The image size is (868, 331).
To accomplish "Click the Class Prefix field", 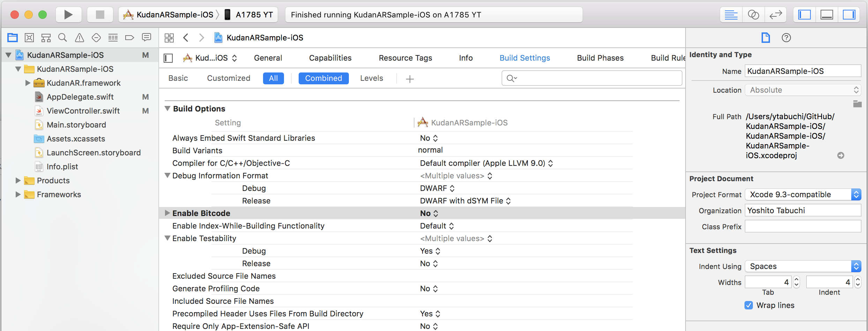I will point(803,226).
